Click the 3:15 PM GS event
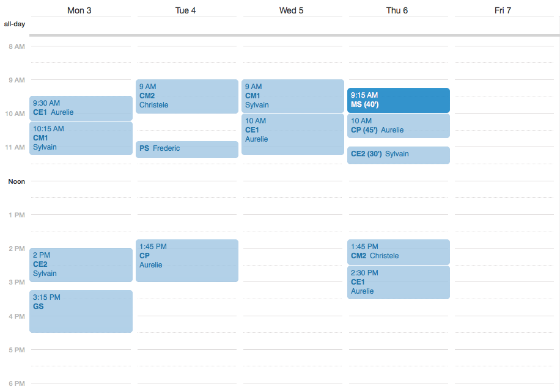 [x=81, y=311]
